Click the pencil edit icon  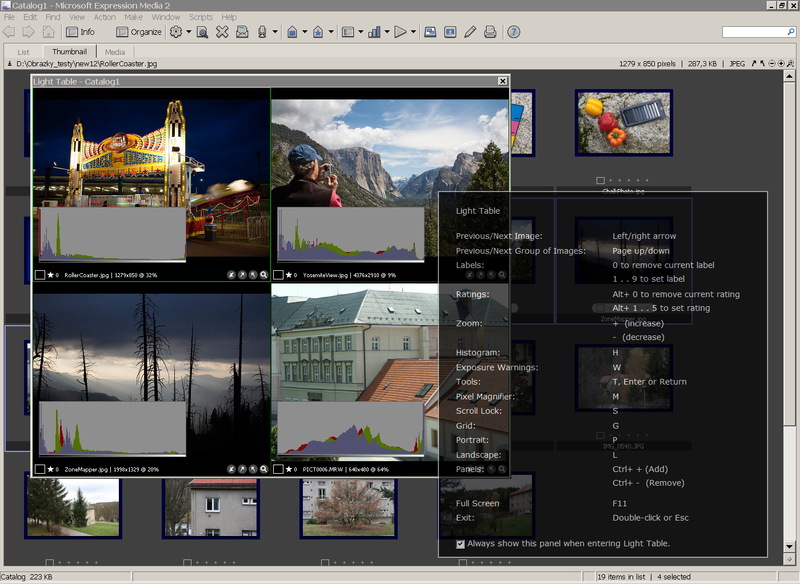(x=470, y=32)
